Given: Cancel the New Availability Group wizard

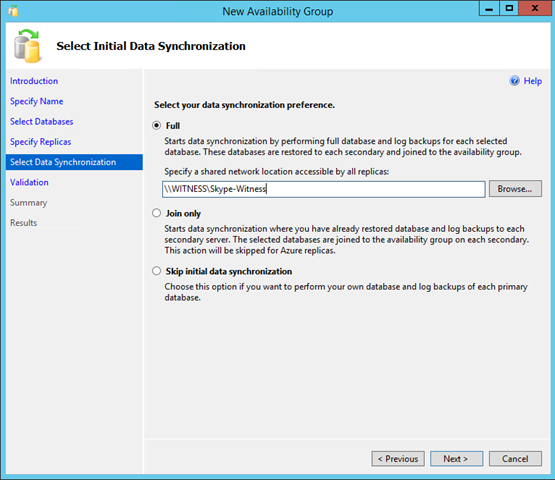Looking at the screenshot, I should [x=515, y=459].
